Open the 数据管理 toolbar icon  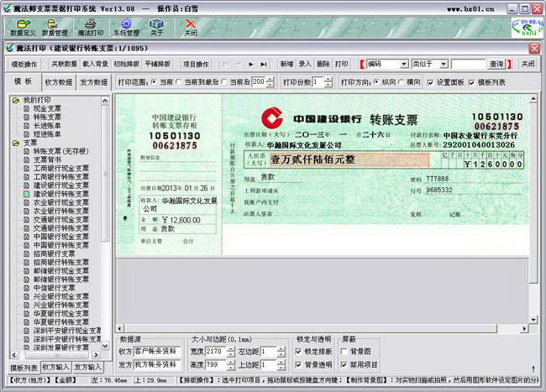click(x=55, y=28)
